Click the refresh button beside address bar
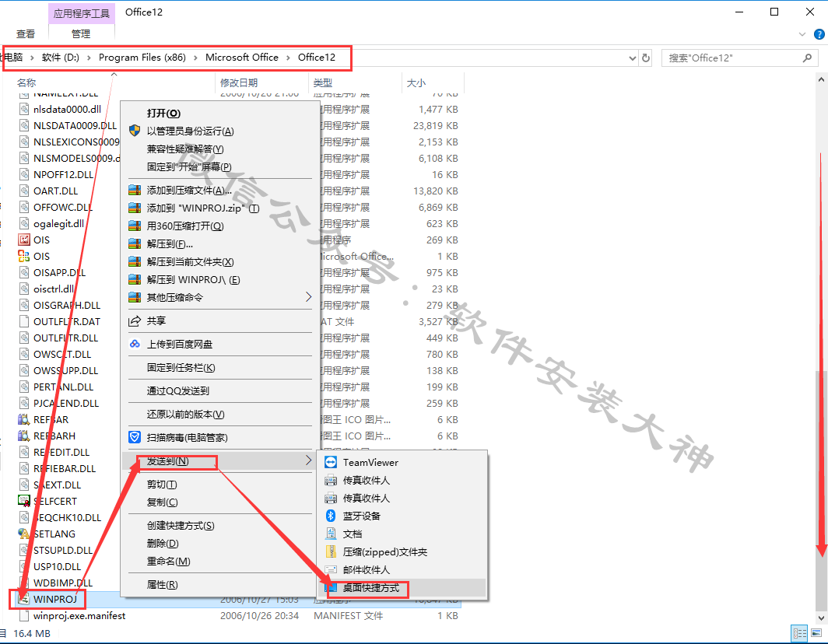This screenshot has height=644, width=828. click(646, 58)
